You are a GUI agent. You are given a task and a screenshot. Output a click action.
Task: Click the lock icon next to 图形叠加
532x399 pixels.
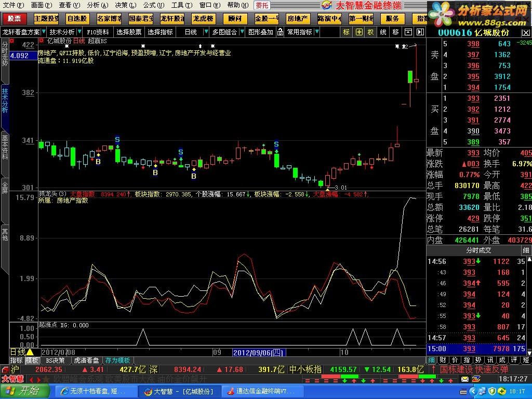click(280, 32)
